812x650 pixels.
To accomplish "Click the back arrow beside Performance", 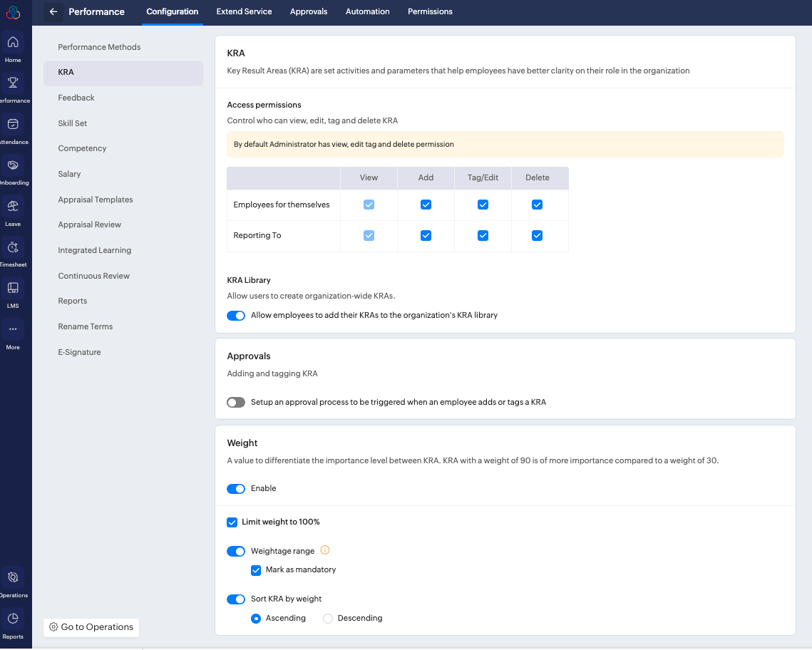I will point(53,11).
